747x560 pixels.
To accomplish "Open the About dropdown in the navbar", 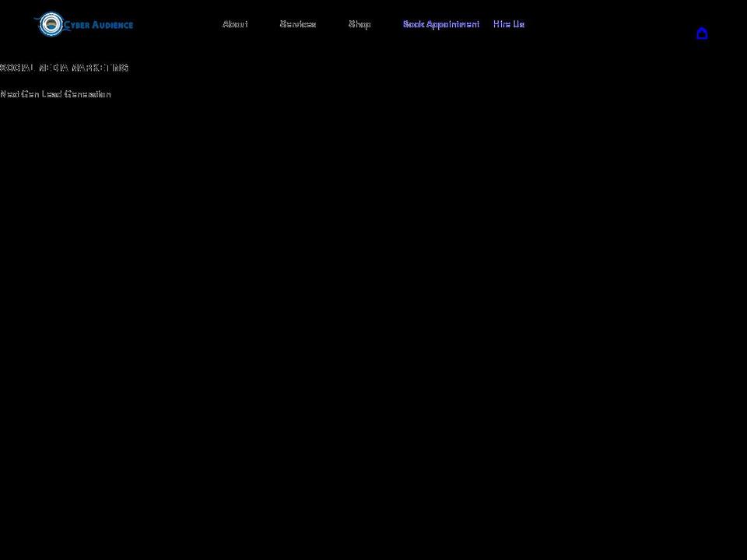I will 235,24.
